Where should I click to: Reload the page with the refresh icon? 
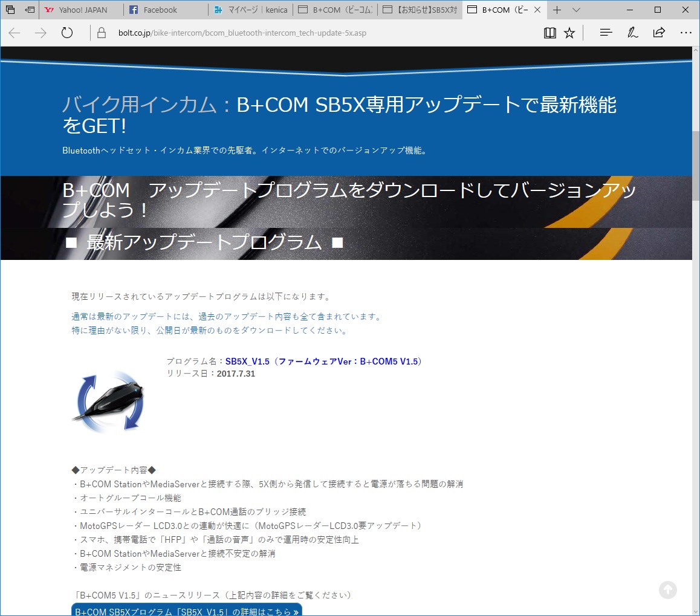click(x=67, y=33)
